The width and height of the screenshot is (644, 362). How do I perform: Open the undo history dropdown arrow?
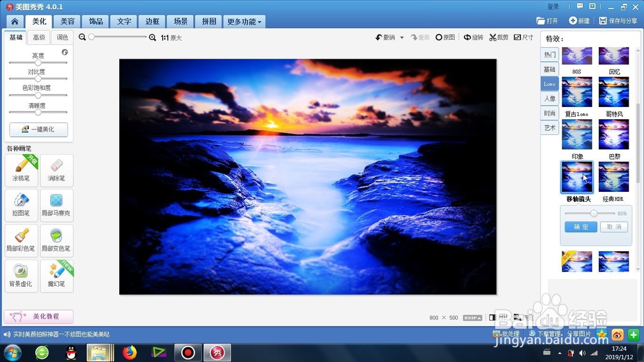click(x=402, y=37)
